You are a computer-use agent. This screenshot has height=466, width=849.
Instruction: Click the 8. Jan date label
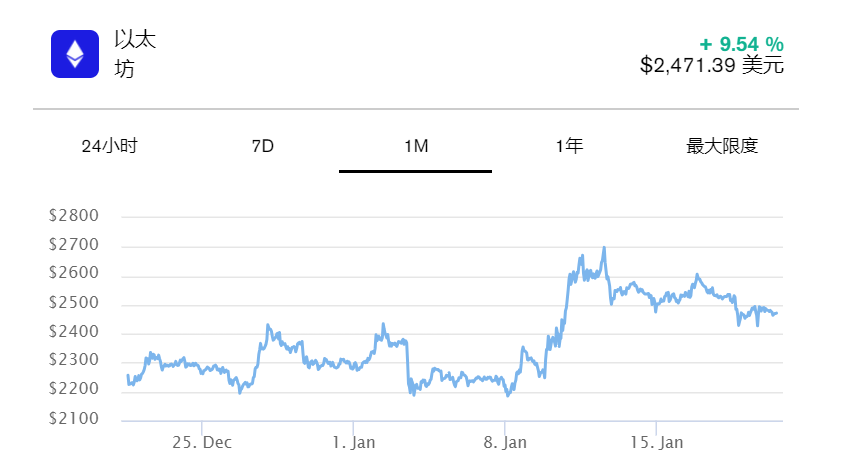[x=505, y=442]
